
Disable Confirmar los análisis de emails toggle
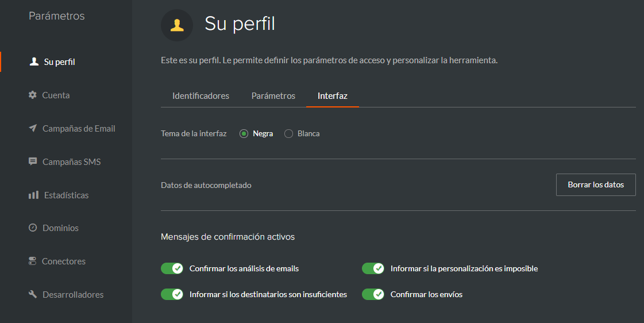pos(172,268)
